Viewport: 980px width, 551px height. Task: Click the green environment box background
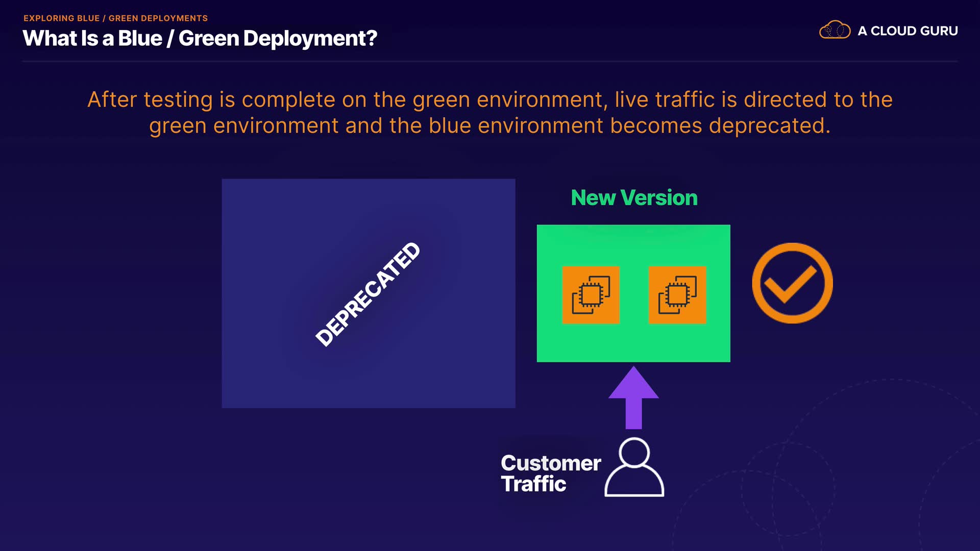633,343
